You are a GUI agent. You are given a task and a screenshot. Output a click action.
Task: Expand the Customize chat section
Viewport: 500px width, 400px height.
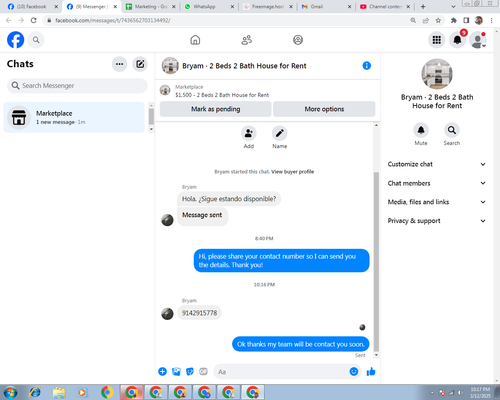[x=437, y=164]
